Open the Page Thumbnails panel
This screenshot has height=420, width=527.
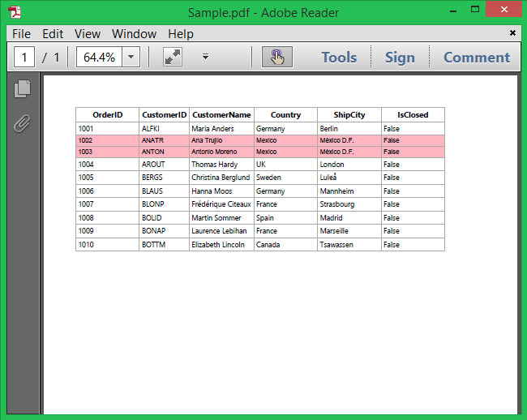pos(22,88)
